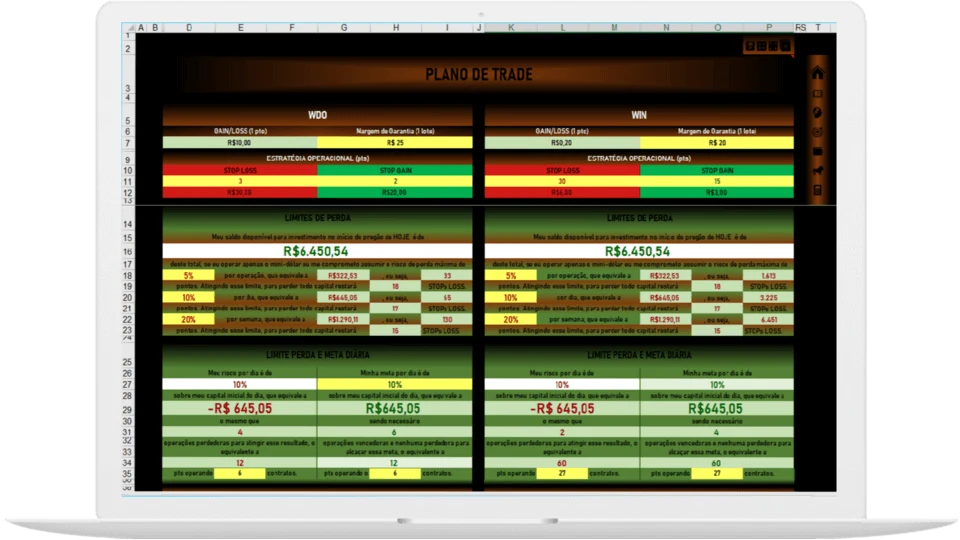This screenshot has width=960, height=540.
Task: Click the green STOP GAIN header under WIN
Action: point(717,170)
